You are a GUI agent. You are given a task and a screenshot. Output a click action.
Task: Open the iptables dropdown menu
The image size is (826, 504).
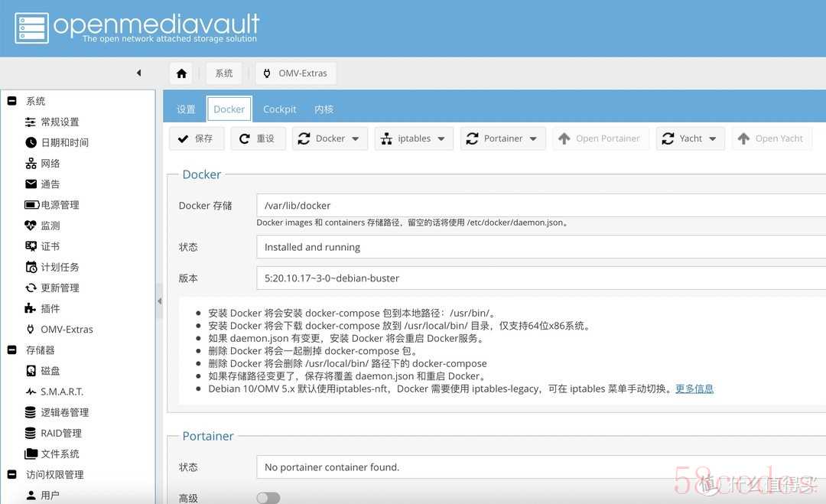(x=414, y=138)
